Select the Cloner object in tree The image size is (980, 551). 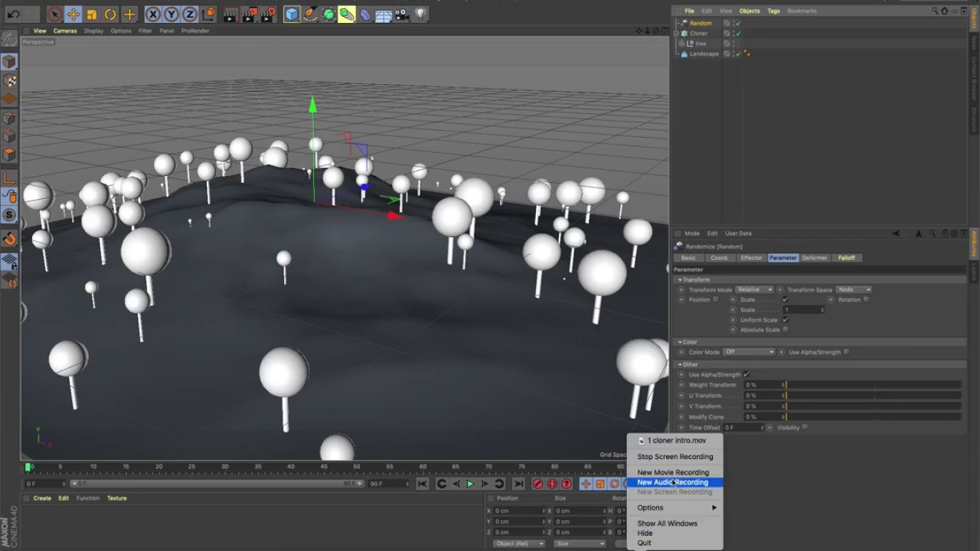[698, 33]
